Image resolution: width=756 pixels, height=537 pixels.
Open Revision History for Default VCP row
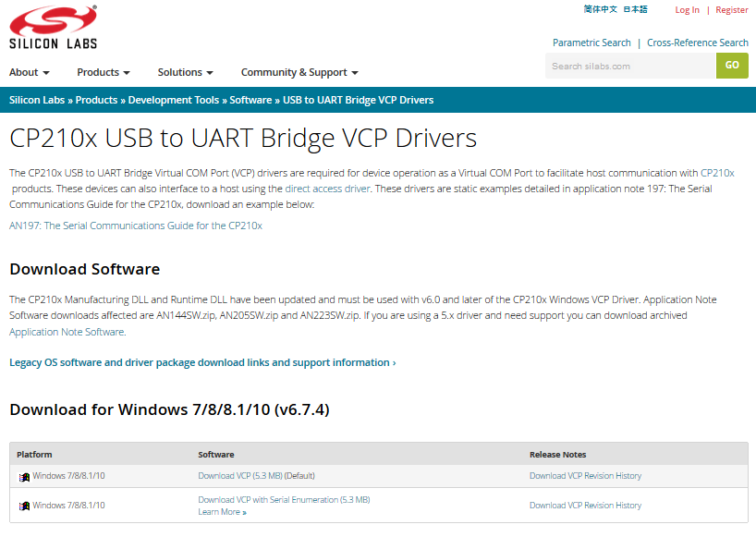pos(585,476)
